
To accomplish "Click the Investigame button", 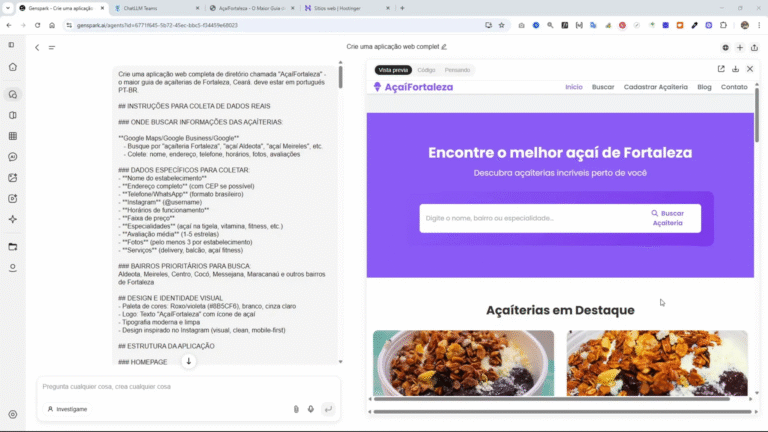I will (x=67, y=409).
